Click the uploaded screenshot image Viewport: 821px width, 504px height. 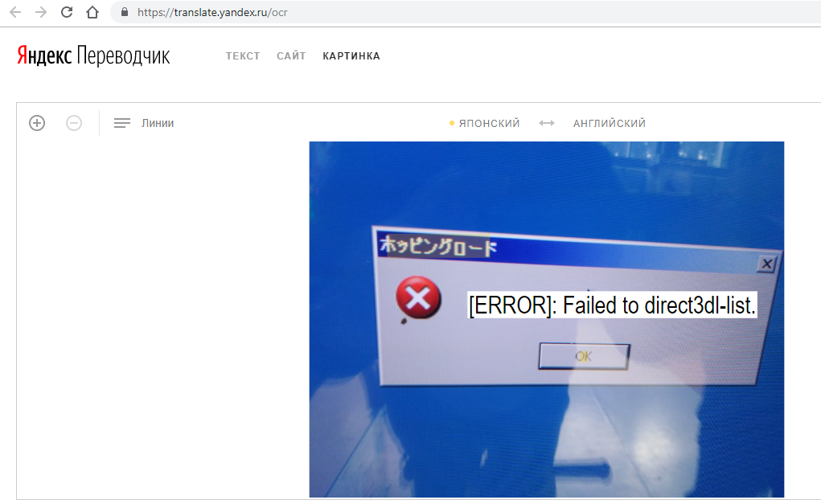point(547,319)
